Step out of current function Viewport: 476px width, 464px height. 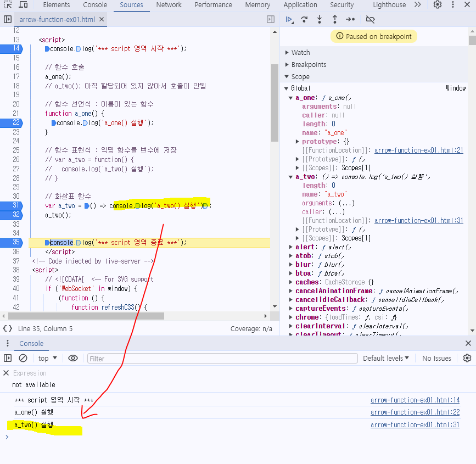tap(334, 20)
